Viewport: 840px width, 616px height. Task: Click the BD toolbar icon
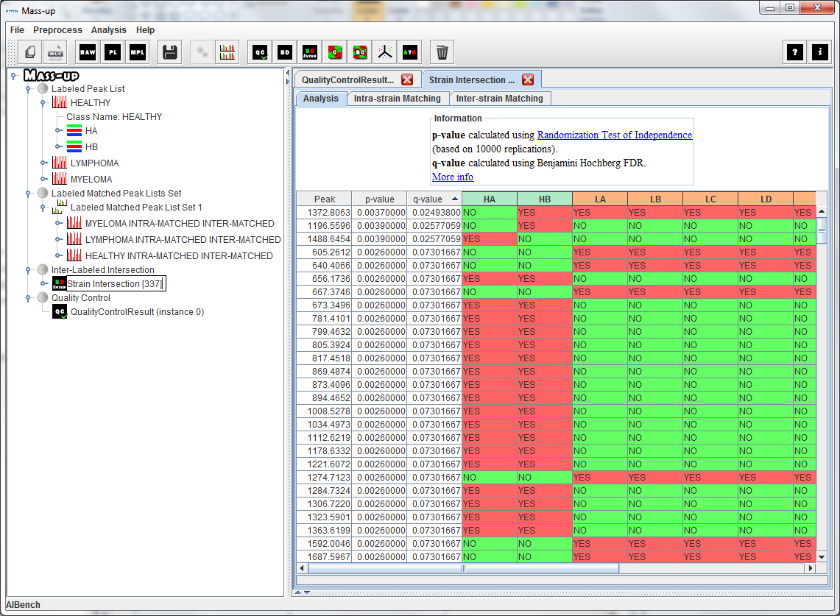pyautogui.click(x=285, y=52)
